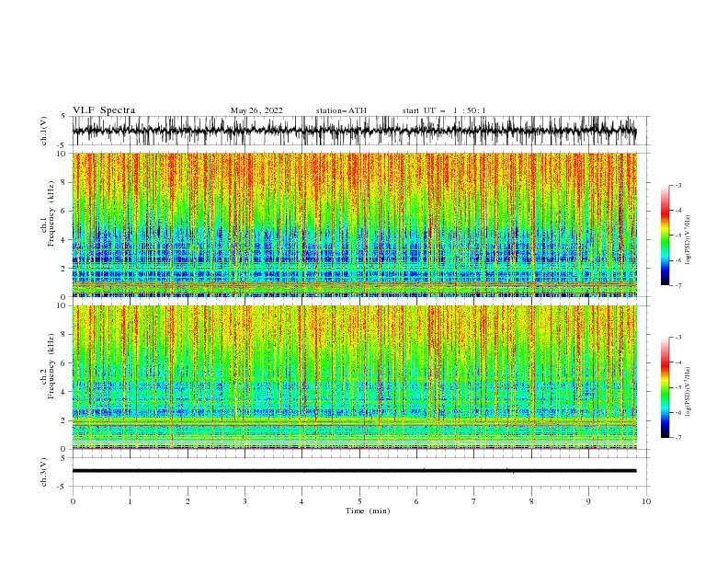Click the "VLF Spectra" title text
728x563 pixels.
coord(104,110)
